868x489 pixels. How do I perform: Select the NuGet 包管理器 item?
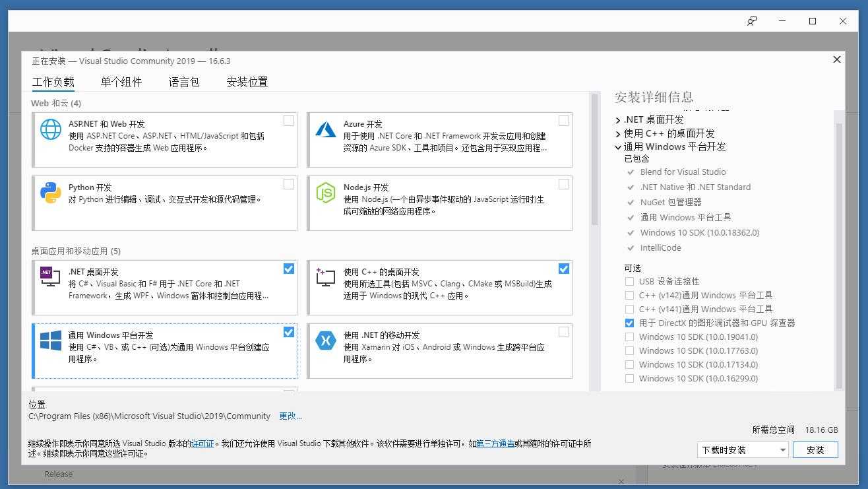click(x=671, y=202)
